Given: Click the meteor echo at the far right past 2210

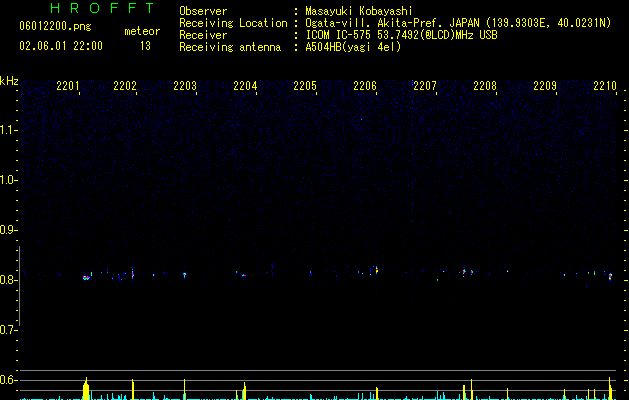Looking at the screenshot, I should coord(610,277).
